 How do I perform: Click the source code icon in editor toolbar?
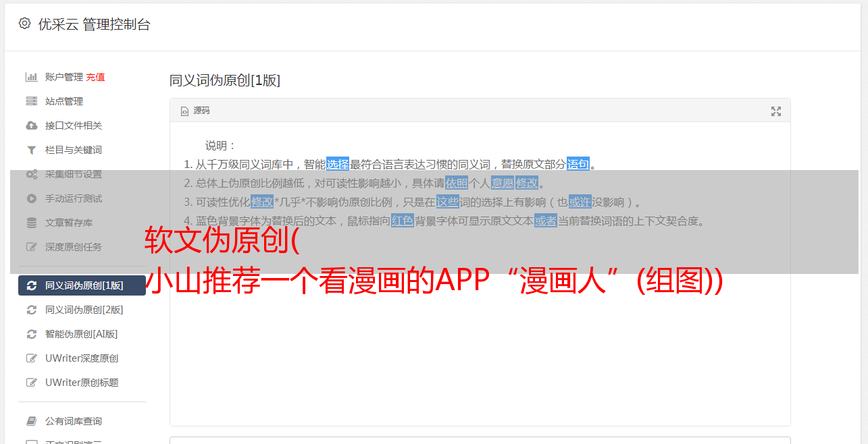coord(184,111)
